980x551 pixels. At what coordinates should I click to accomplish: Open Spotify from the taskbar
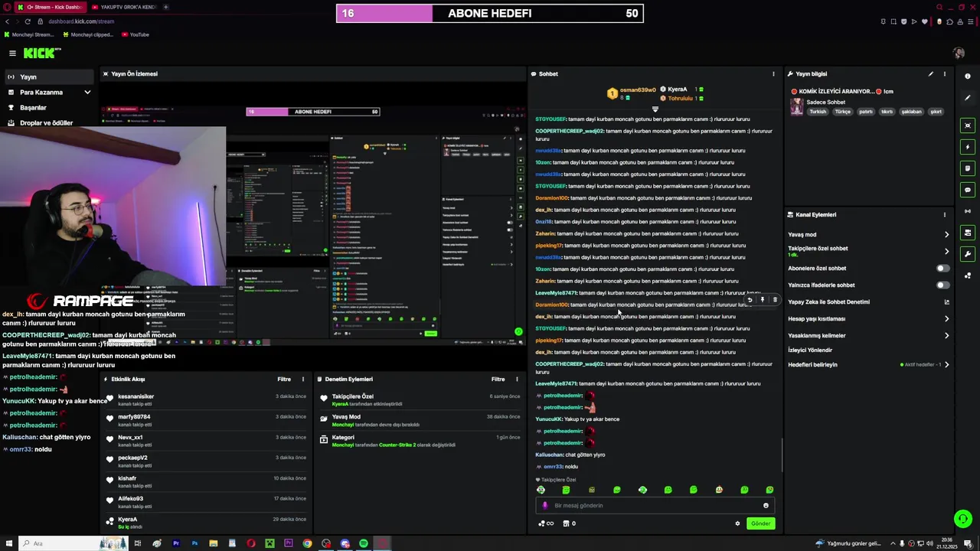click(x=364, y=543)
